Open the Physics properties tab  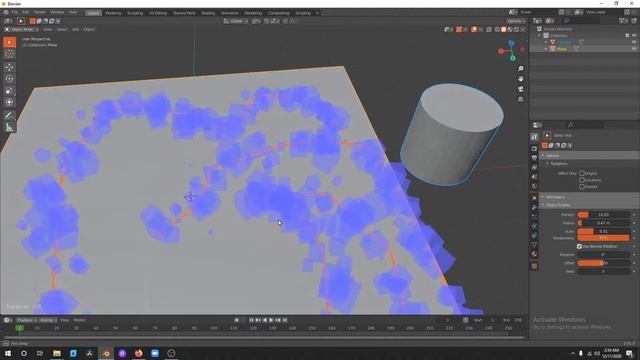click(534, 226)
